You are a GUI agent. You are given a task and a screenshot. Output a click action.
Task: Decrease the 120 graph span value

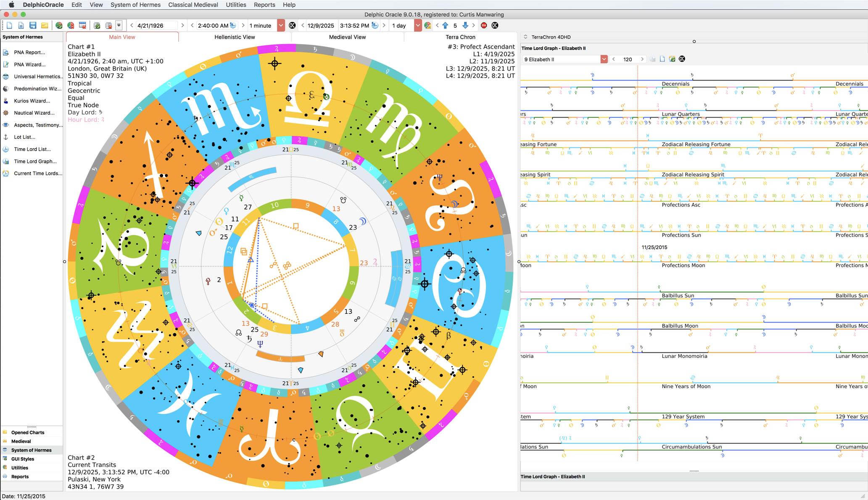pyautogui.click(x=614, y=59)
